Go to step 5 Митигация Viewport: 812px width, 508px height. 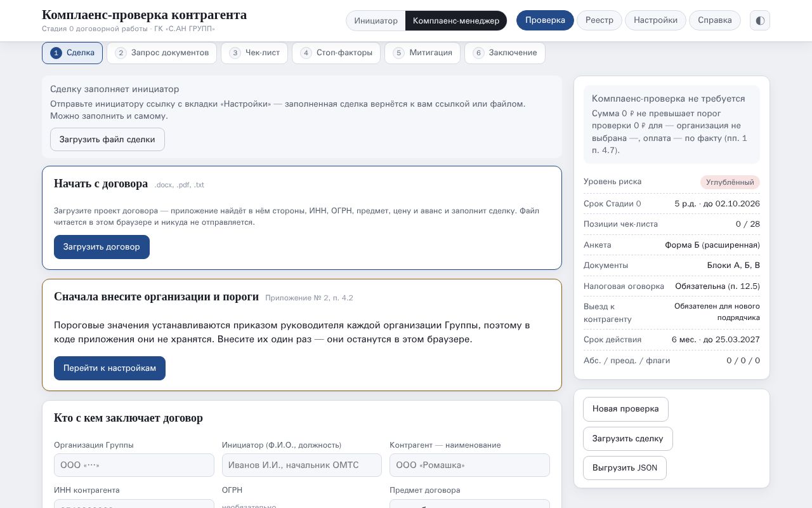[422, 53]
